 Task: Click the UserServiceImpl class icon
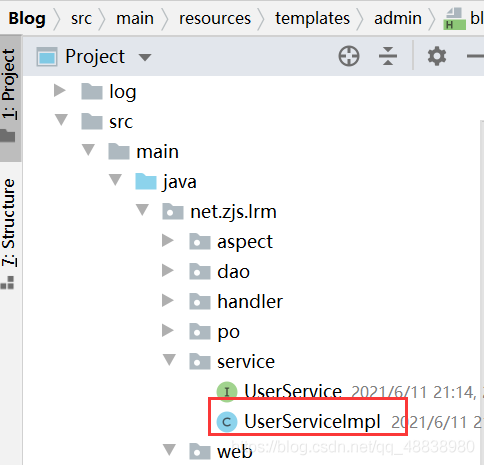pyautogui.click(x=227, y=422)
